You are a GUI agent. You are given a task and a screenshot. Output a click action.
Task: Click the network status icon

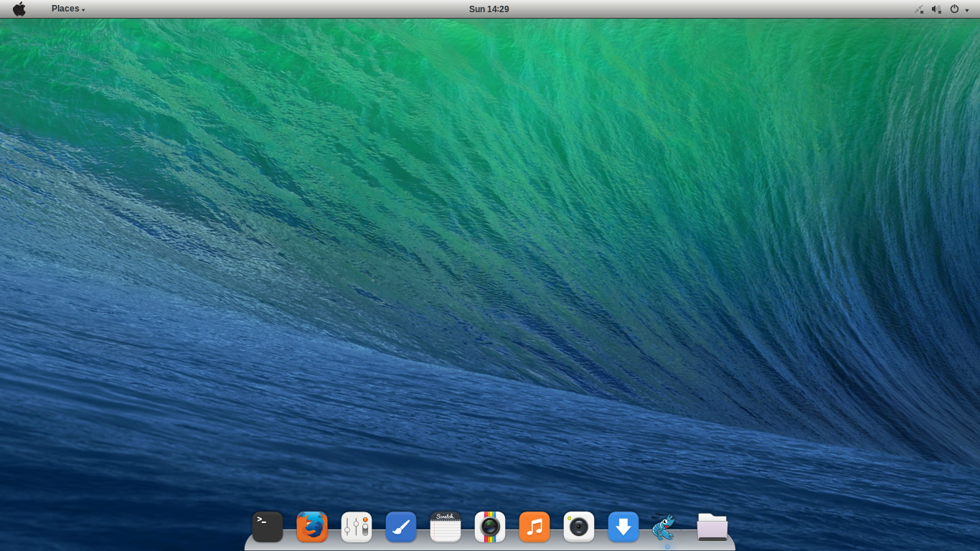point(919,9)
